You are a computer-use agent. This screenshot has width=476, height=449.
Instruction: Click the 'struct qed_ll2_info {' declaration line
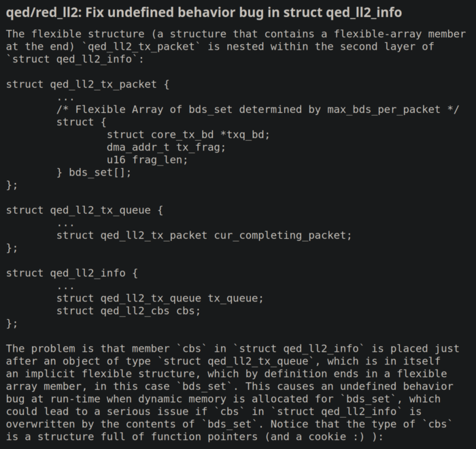(x=72, y=273)
